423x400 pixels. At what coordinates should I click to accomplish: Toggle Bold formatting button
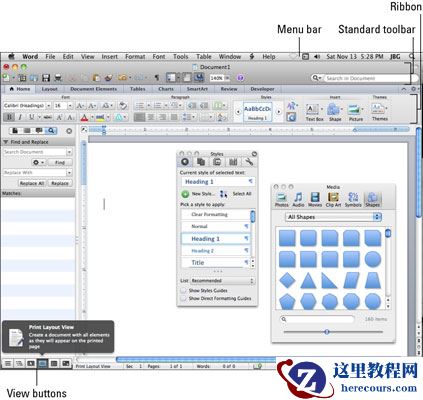[x=9, y=117]
